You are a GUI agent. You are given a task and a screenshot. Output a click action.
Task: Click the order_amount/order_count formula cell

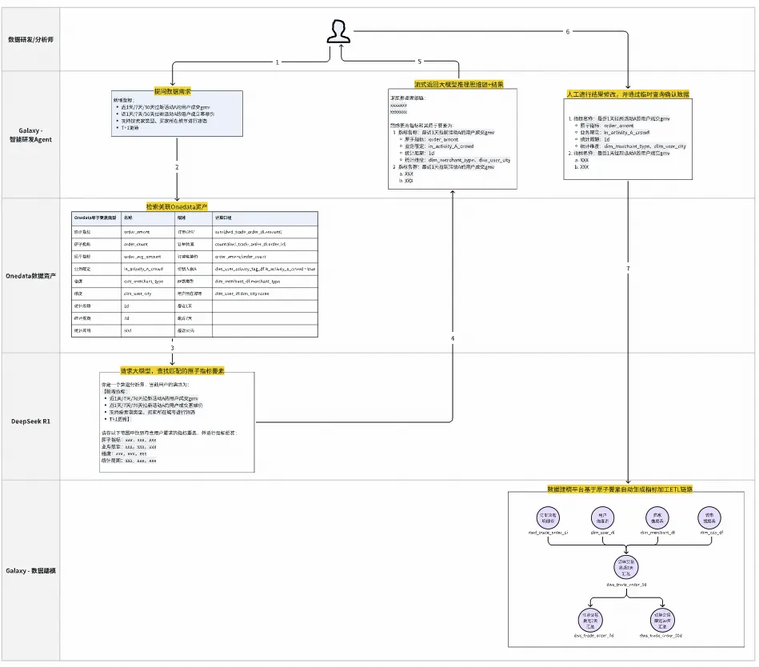(x=265, y=257)
